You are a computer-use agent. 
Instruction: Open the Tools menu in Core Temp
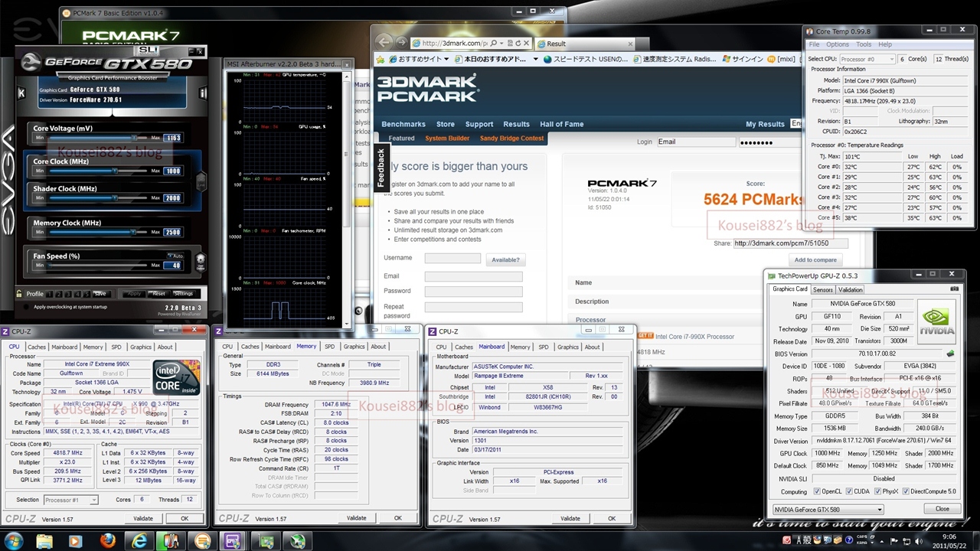(864, 44)
